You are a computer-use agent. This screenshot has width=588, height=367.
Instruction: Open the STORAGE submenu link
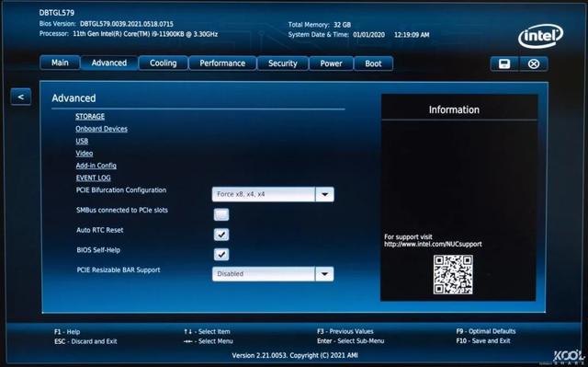tap(90, 116)
